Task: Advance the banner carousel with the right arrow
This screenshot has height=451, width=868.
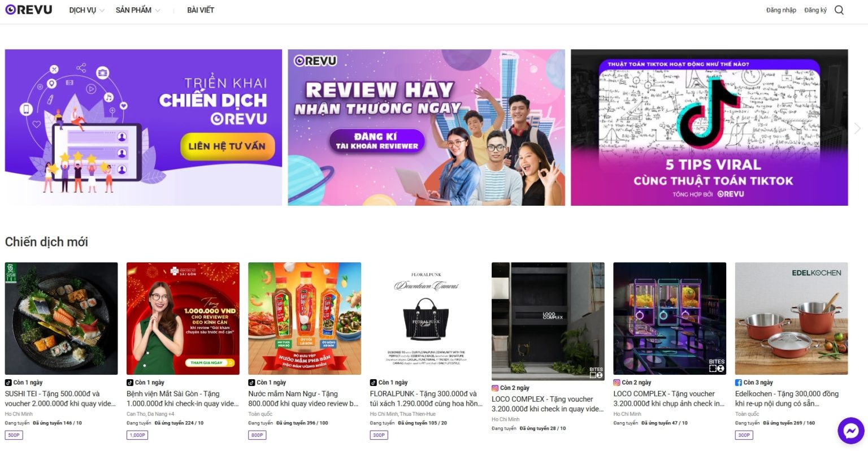Action: tap(857, 128)
